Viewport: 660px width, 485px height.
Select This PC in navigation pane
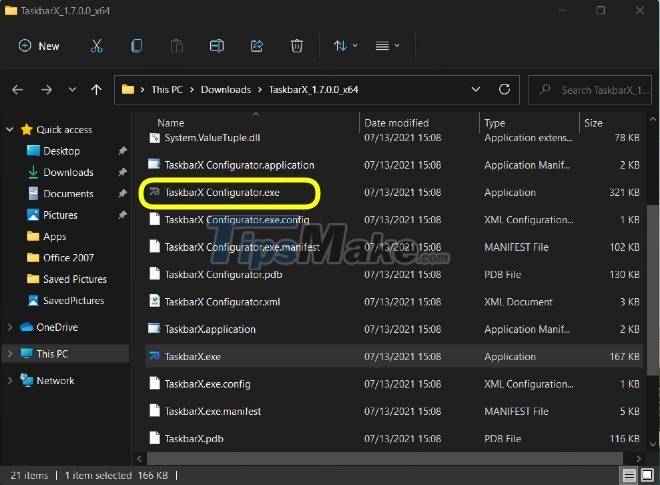[x=52, y=354]
